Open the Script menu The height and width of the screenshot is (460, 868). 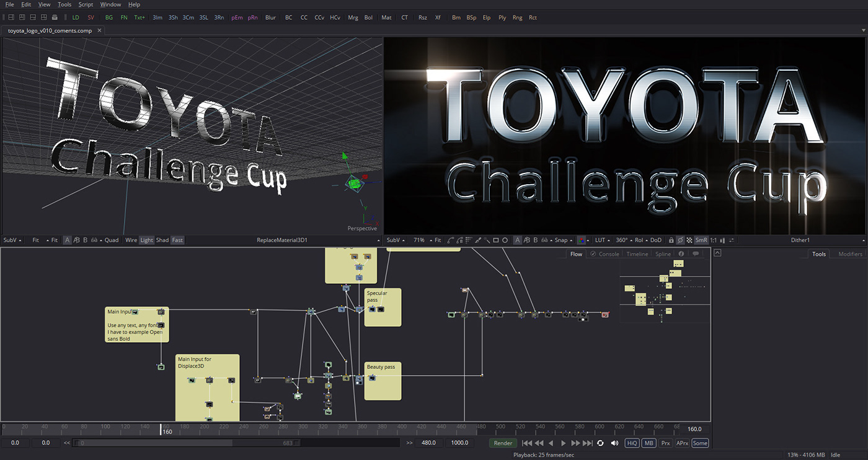coord(86,4)
